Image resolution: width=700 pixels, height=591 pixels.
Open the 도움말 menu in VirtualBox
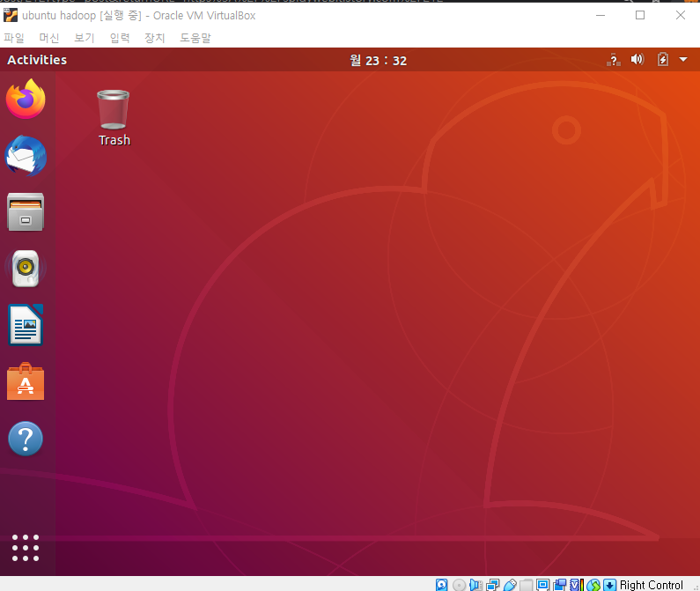pos(195,38)
